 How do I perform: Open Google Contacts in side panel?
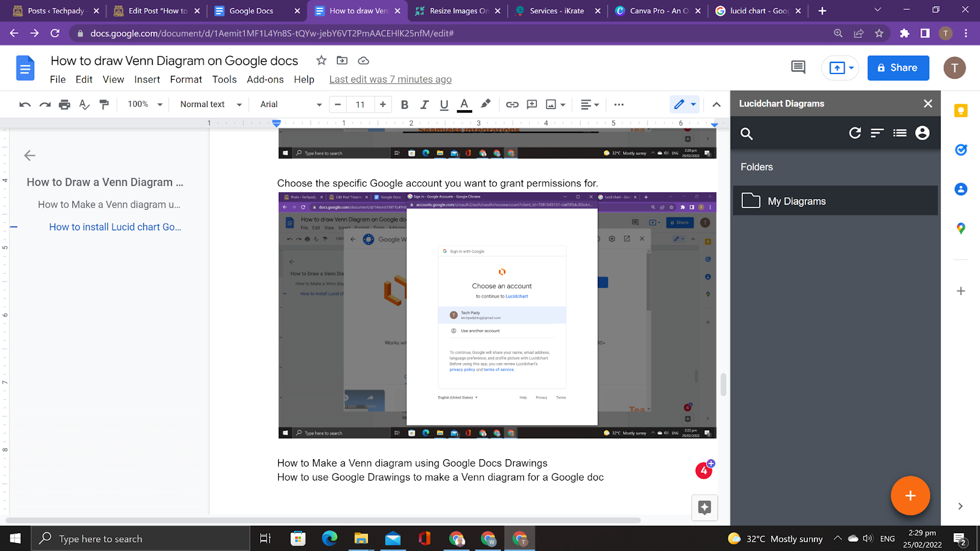[960, 189]
